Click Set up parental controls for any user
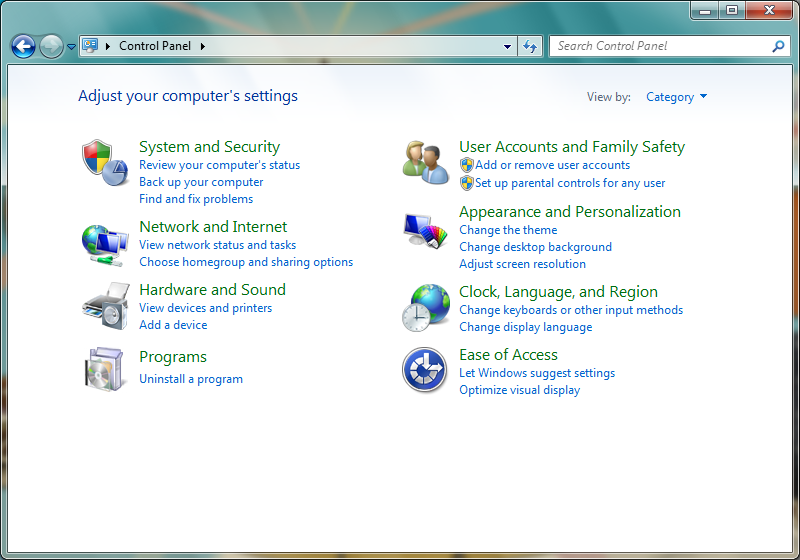The image size is (800, 560). 570,183
